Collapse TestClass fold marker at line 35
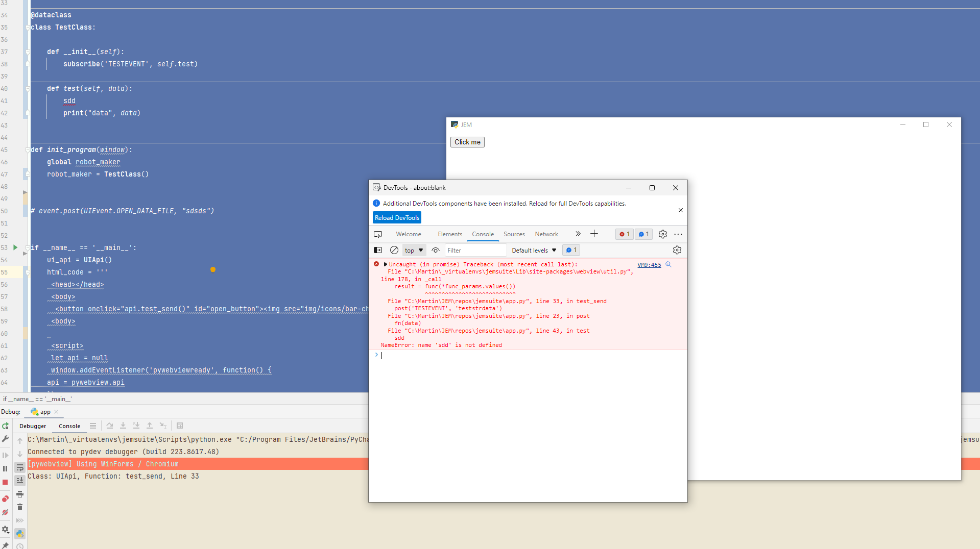The image size is (980, 549). 28,28
